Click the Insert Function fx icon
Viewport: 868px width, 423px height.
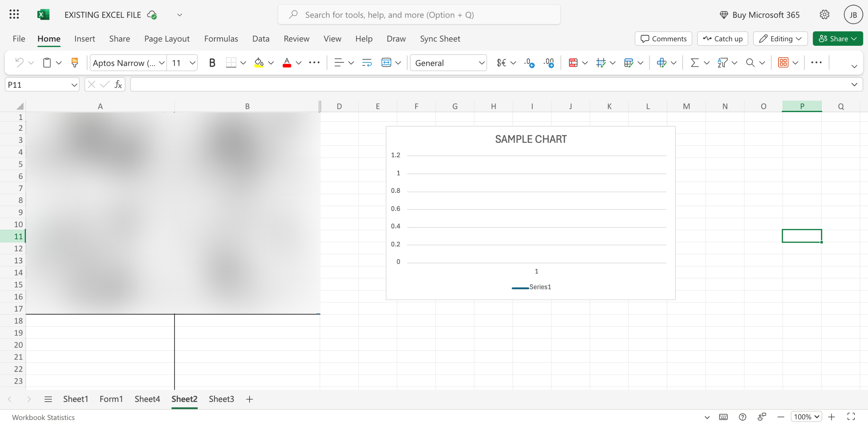point(118,84)
